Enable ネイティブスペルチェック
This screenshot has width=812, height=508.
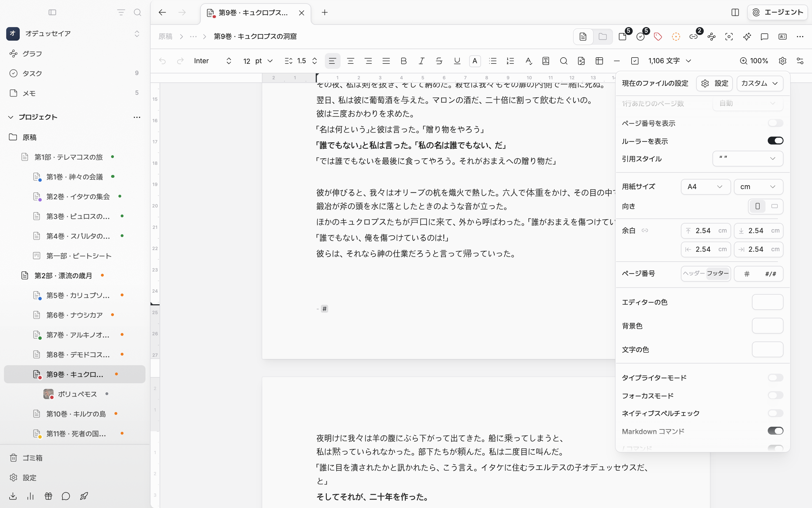pyautogui.click(x=775, y=413)
